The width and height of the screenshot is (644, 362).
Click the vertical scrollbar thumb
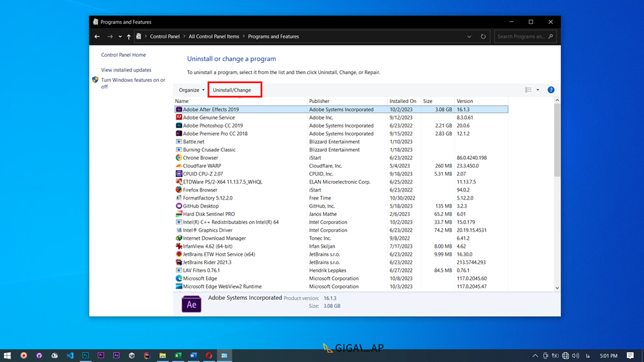557,140
